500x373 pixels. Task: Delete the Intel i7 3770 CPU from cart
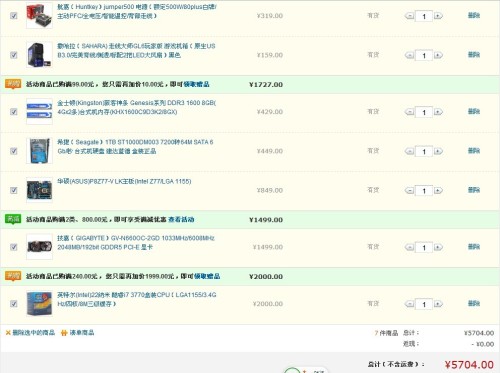point(474,303)
